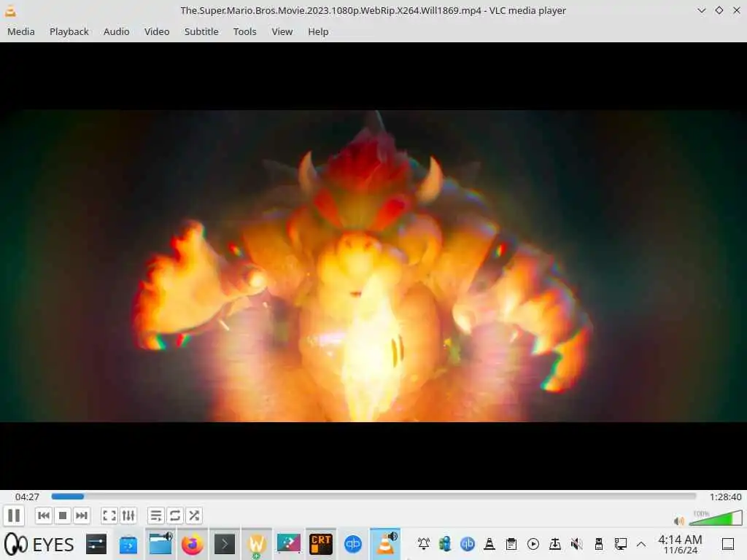
Task: Open the display network tray icon
Action: [x=620, y=544]
